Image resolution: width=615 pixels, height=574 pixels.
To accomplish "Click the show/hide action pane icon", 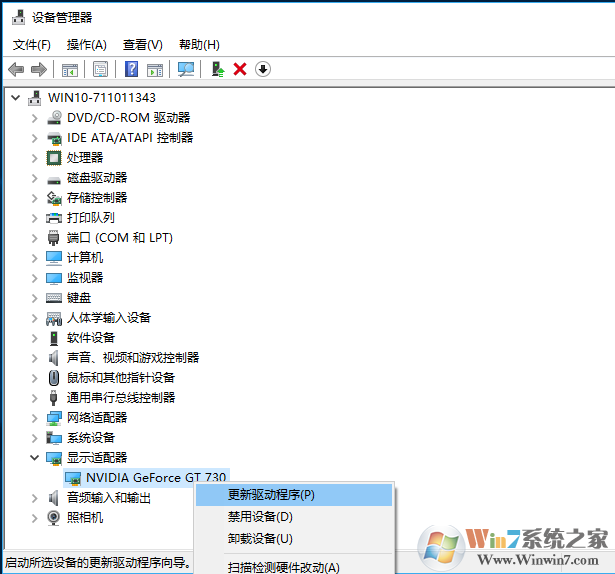I will (155, 70).
